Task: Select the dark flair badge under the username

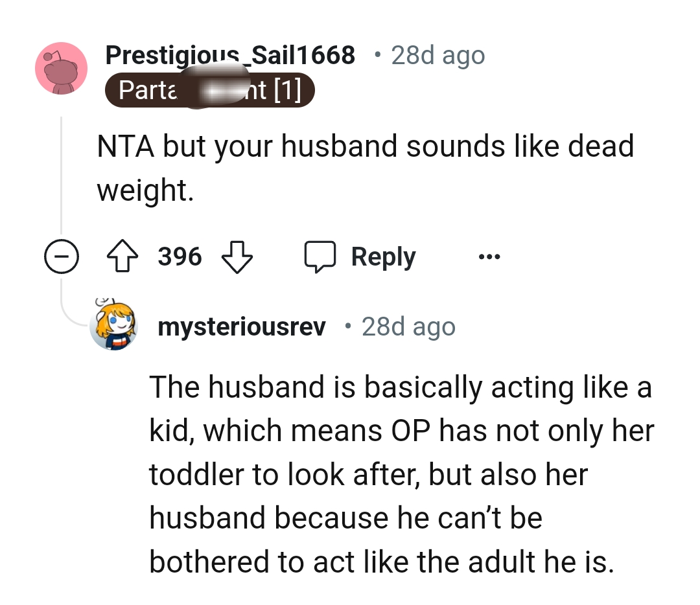Action: tap(210, 89)
